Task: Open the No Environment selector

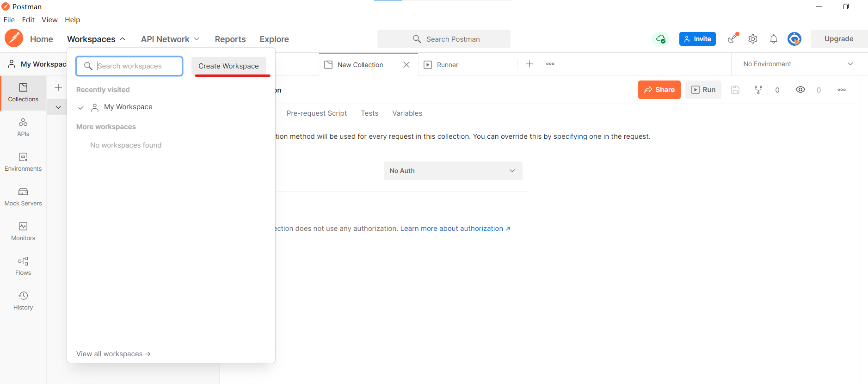Action: (x=798, y=64)
